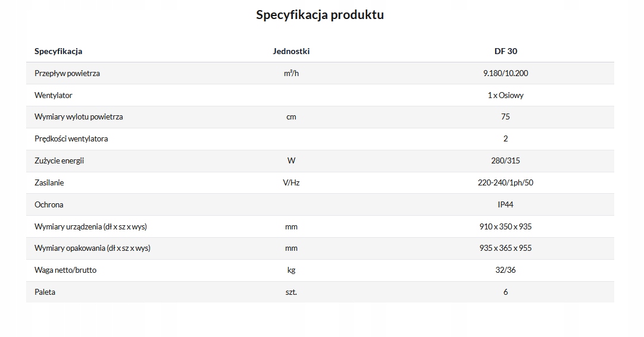
Task: Click 'Wymiary wylotu powietrza' label
Action: 79,117
